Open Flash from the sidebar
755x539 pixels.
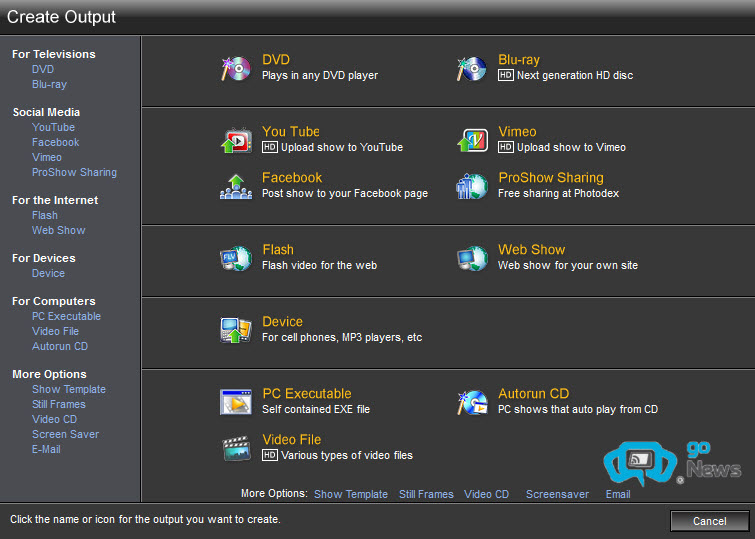(x=45, y=215)
